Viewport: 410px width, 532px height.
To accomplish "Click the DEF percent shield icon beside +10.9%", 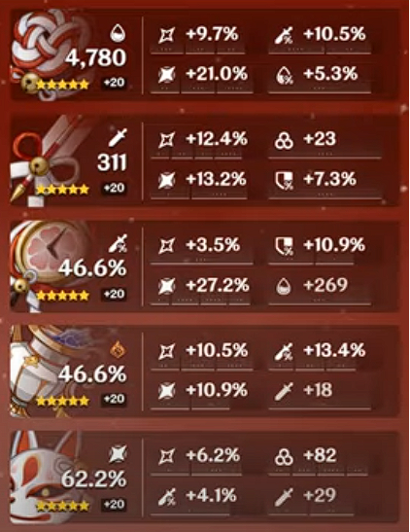I will pyautogui.click(x=284, y=246).
